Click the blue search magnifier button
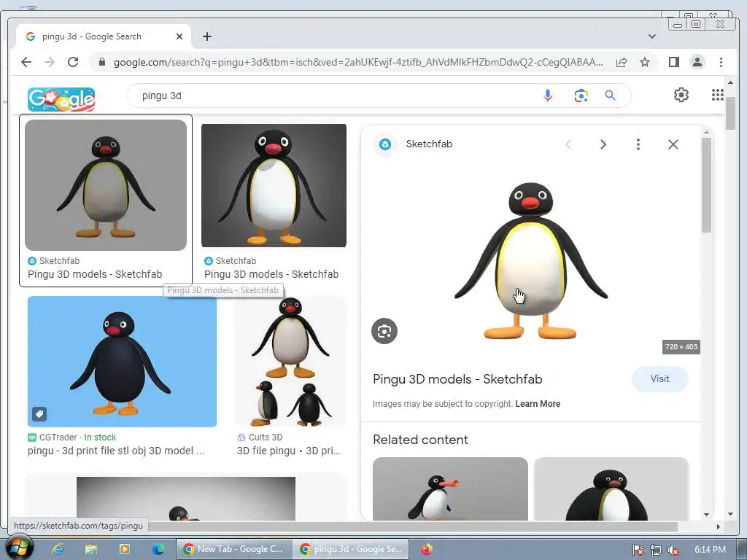The image size is (747, 560). coord(611,96)
